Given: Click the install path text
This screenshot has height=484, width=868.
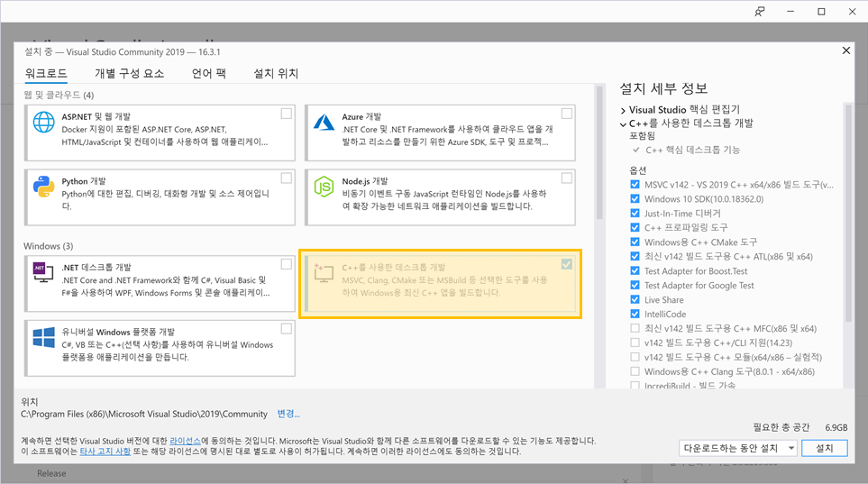Looking at the screenshot, I should [144, 414].
